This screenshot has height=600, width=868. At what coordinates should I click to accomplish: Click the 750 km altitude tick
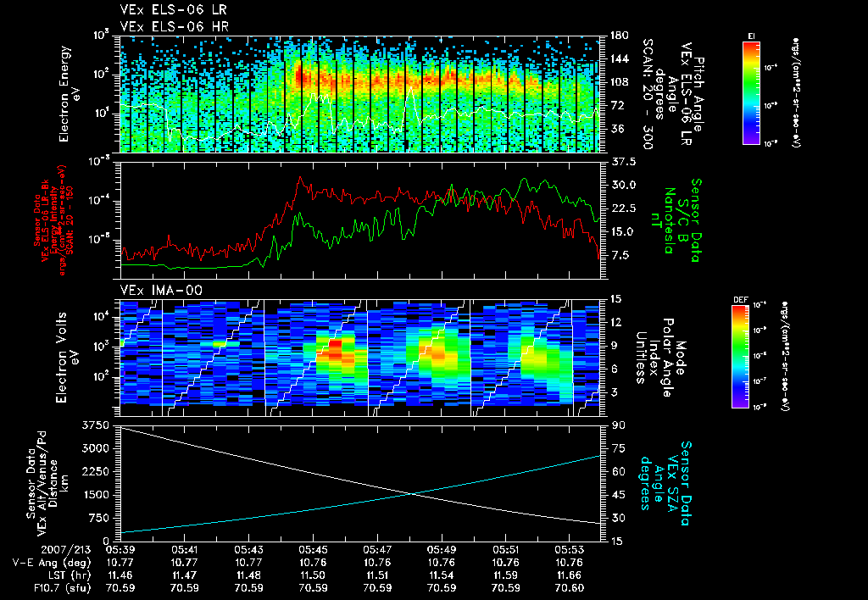click(x=98, y=518)
